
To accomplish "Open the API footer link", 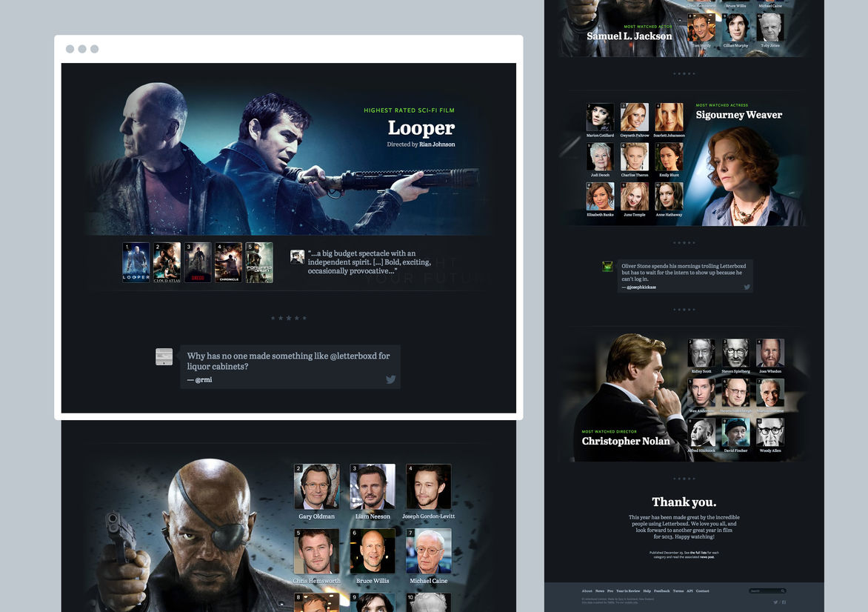I will tap(690, 591).
